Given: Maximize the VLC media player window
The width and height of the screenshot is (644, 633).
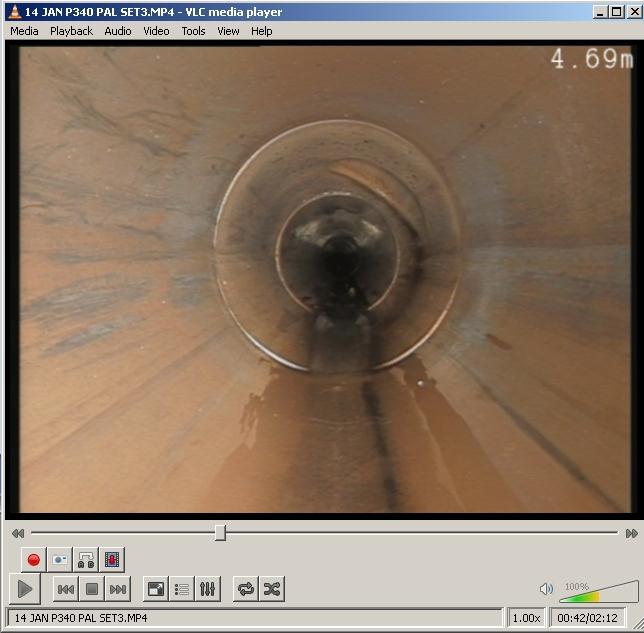Looking at the screenshot, I should [x=616, y=12].
